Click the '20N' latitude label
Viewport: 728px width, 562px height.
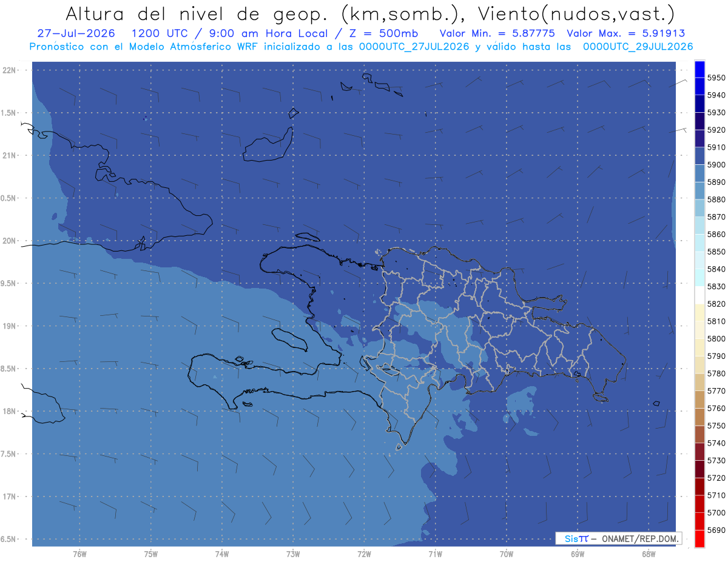[10, 241]
